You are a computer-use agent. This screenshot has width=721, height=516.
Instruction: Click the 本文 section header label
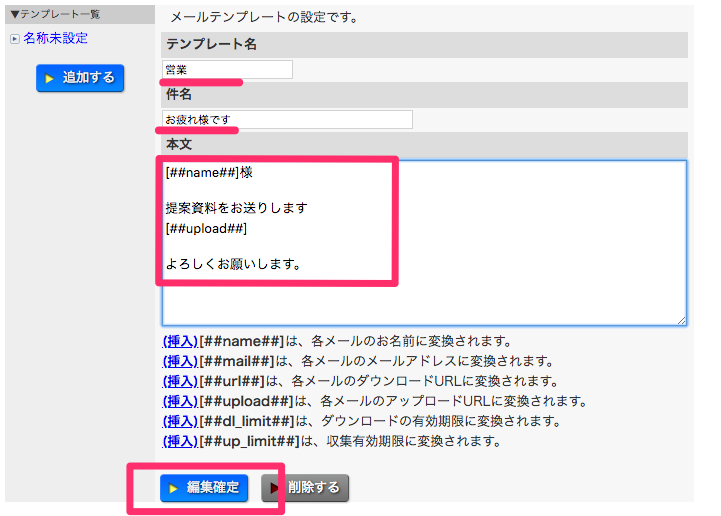[x=180, y=144]
